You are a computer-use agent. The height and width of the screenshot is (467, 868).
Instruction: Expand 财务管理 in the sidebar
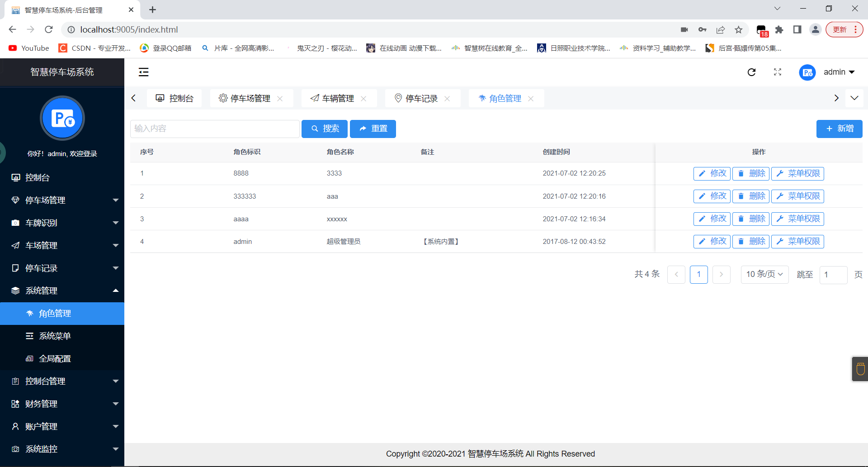coord(62,404)
